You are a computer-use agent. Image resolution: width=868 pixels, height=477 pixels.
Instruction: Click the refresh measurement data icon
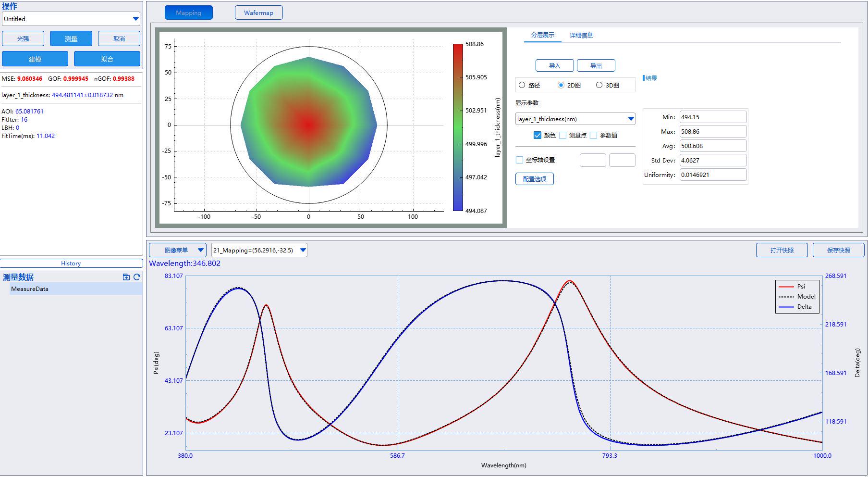[137, 277]
